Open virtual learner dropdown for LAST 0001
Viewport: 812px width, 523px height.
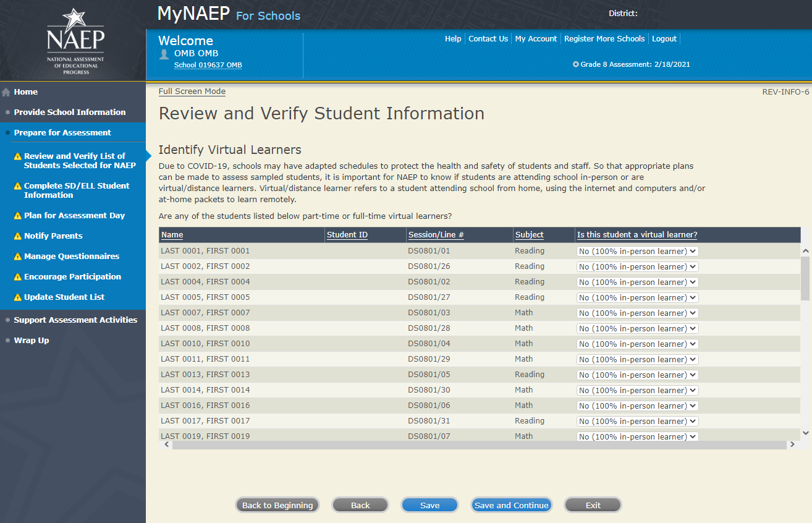[x=637, y=252]
